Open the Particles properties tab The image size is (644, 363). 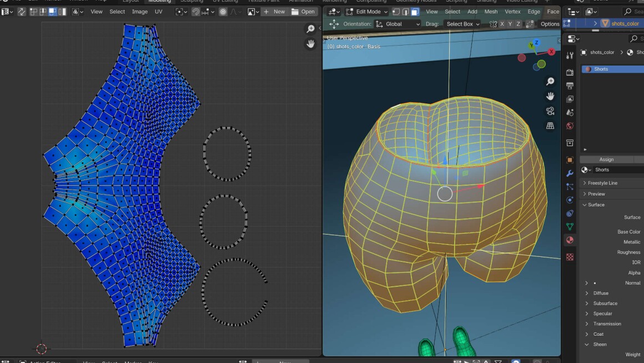(x=570, y=187)
